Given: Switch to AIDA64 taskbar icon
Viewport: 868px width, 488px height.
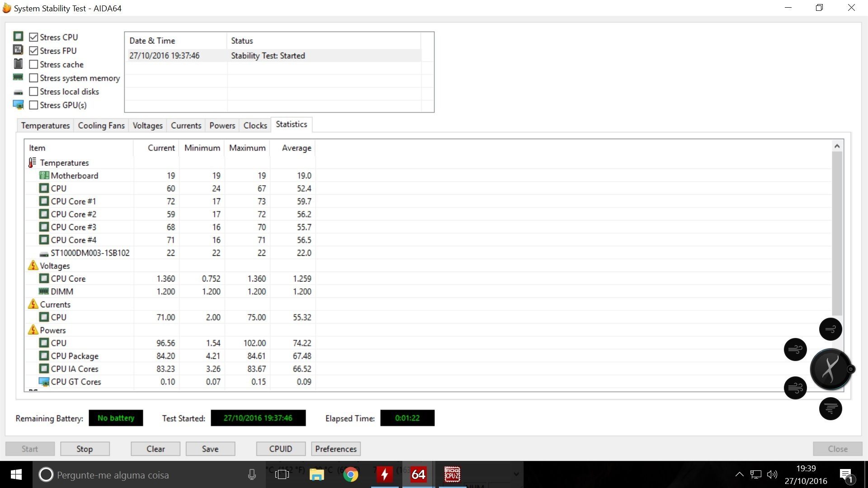Looking at the screenshot, I should (x=418, y=474).
